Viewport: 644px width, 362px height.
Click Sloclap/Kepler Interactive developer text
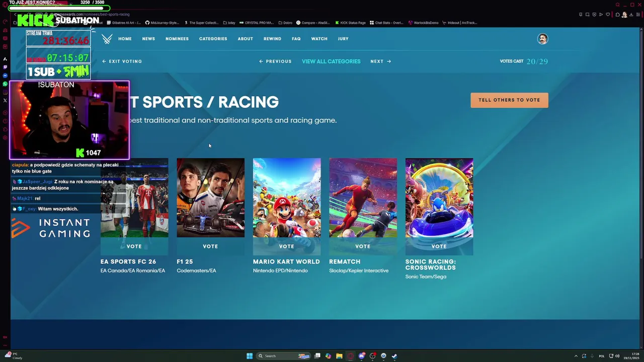tap(359, 270)
